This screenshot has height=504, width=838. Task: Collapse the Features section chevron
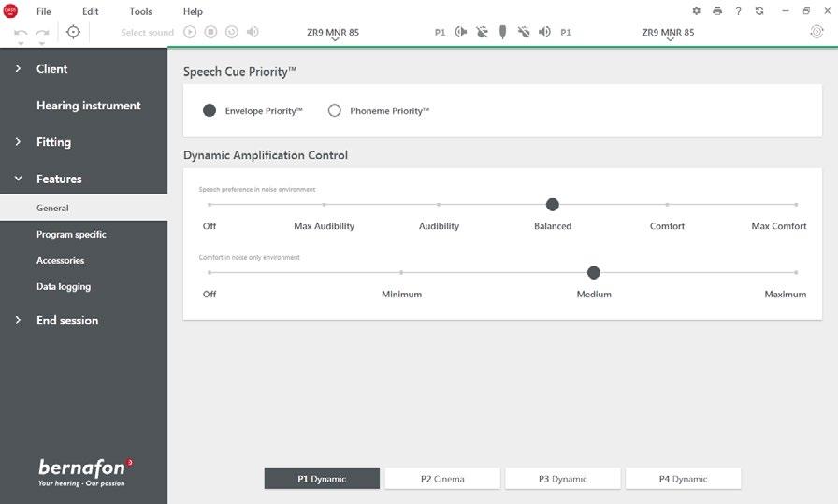click(18, 179)
